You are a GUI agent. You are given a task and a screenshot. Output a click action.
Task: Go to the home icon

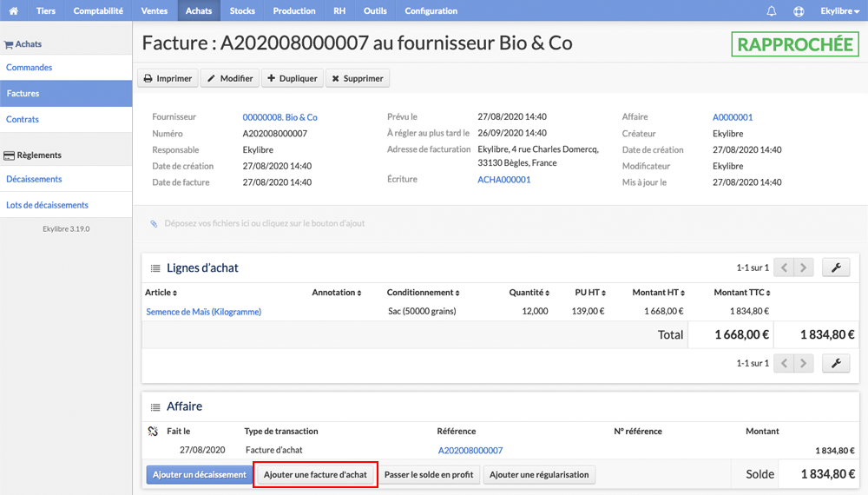[x=13, y=10]
